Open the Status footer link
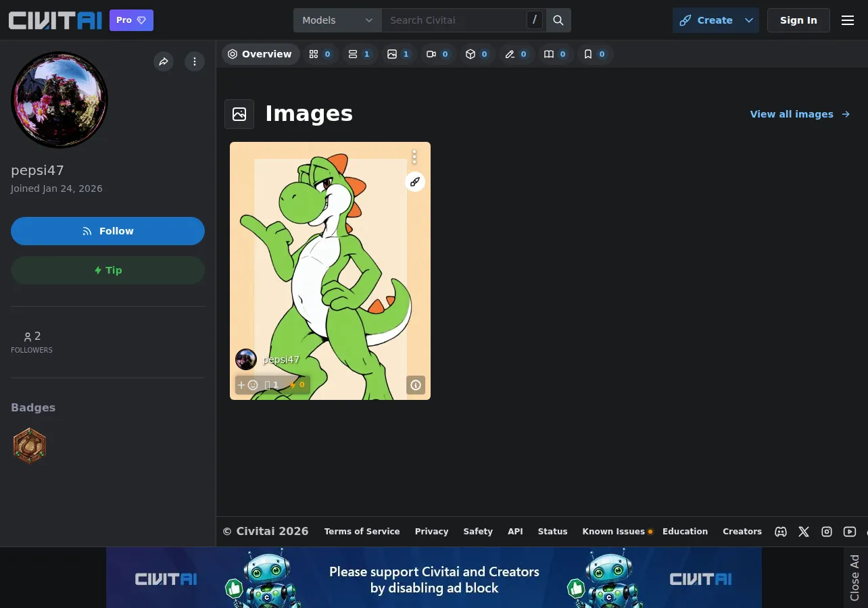Screen dimensions: 868x608 pyautogui.click(x=553, y=532)
